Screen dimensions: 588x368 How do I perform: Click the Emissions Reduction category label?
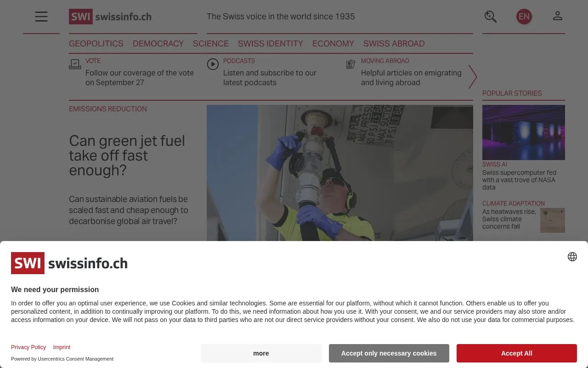pos(108,109)
